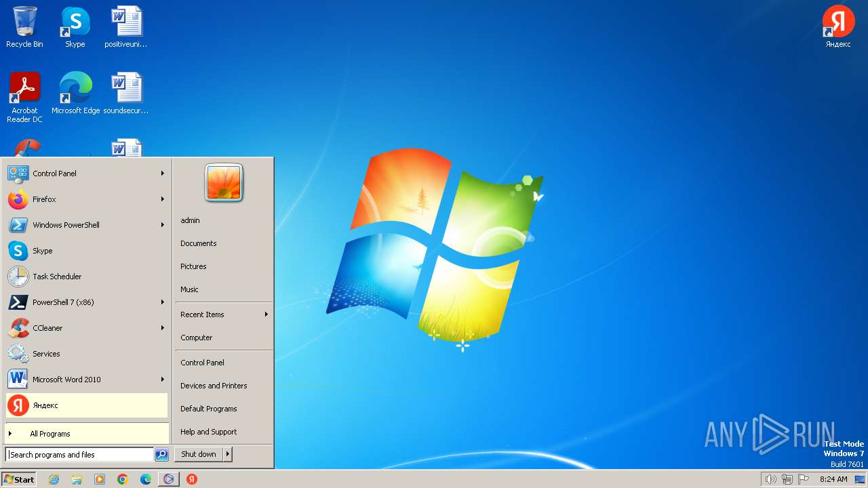This screenshot has width=868, height=488.
Task: Expand the Firefox jump list arrow
Action: (x=163, y=199)
